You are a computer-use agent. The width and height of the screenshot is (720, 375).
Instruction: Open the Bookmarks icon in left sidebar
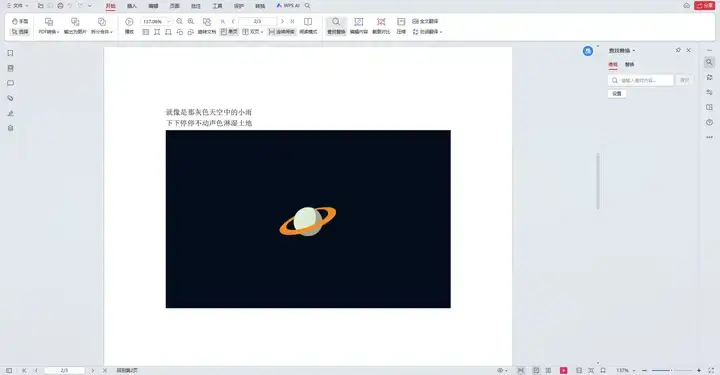[x=10, y=53]
